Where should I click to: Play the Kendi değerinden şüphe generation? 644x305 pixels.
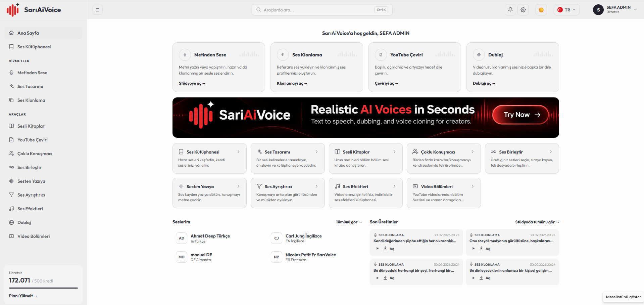378,249
